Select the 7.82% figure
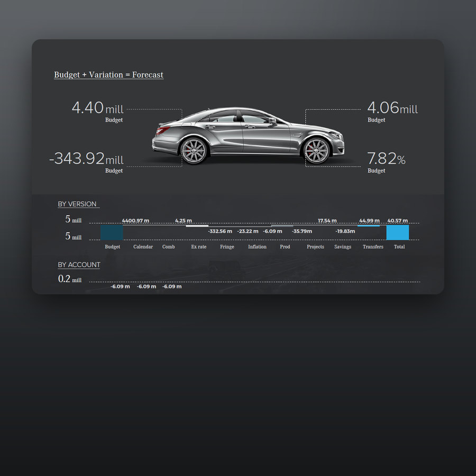Image resolution: width=476 pixels, height=476 pixels. point(387,159)
